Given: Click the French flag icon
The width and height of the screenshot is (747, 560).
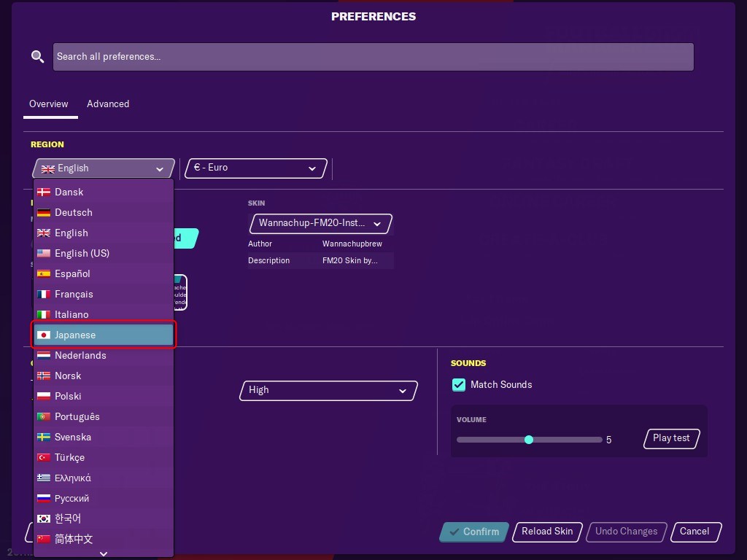Looking at the screenshot, I should tap(43, 295).
